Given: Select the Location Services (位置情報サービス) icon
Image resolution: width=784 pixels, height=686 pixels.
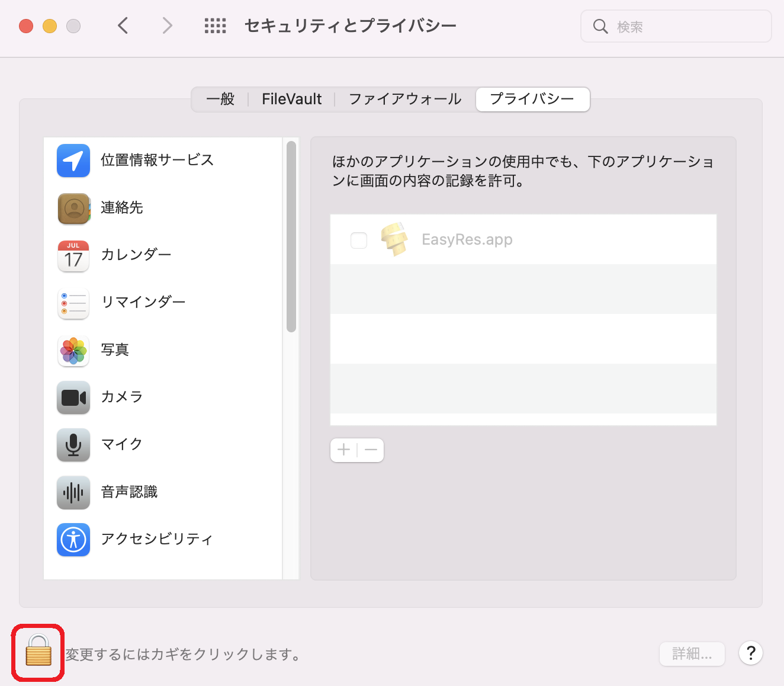Looking at the screenshot, I should 73,161.
